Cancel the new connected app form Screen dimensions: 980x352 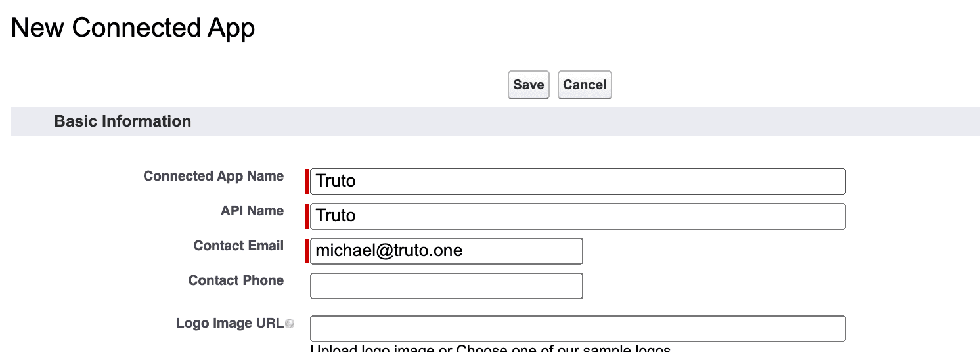pos(585,85)
